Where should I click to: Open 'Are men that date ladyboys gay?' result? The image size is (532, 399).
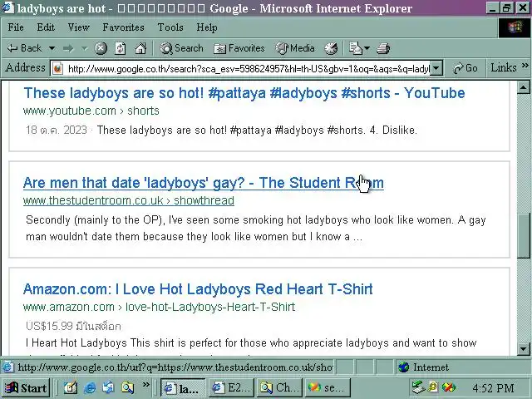tap(203, 183)
